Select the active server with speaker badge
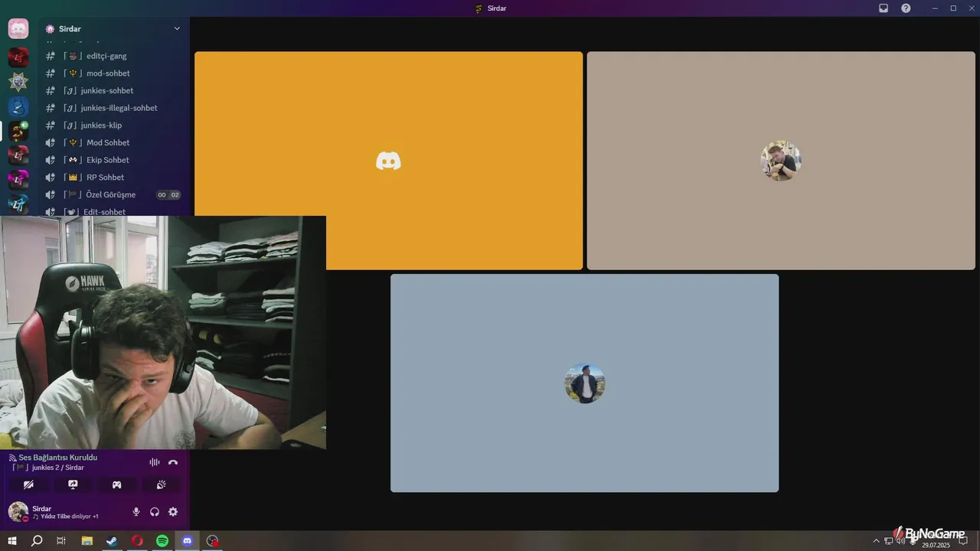This screenshot has height=551, width=980. pos(18,131)
